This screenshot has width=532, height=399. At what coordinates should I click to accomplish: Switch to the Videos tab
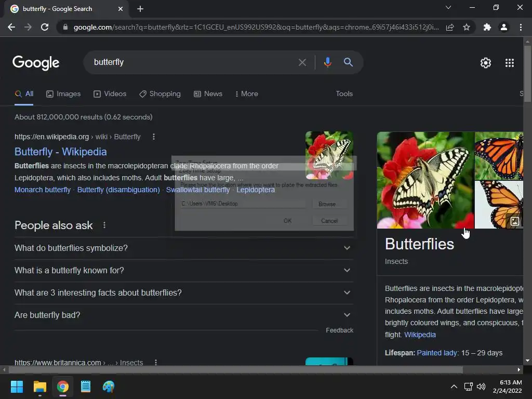[110, 94]
